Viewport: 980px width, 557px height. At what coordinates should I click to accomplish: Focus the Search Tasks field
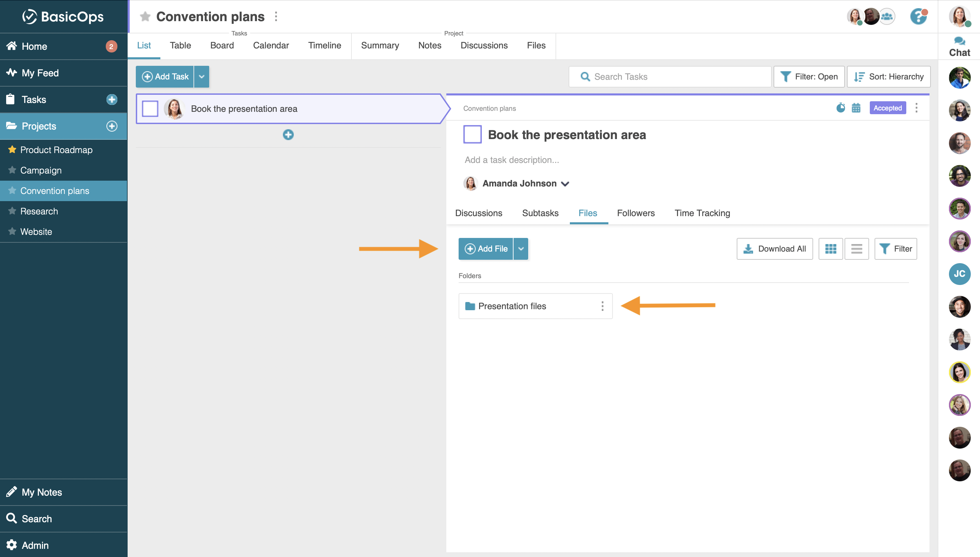pos(670,76)
